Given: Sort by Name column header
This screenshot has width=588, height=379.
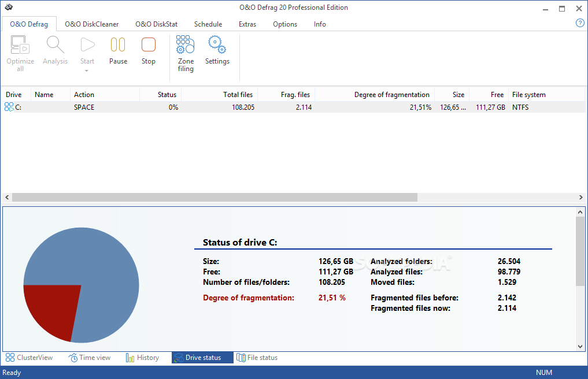Looking at the screenshot, I should click(x=51, y=95).
